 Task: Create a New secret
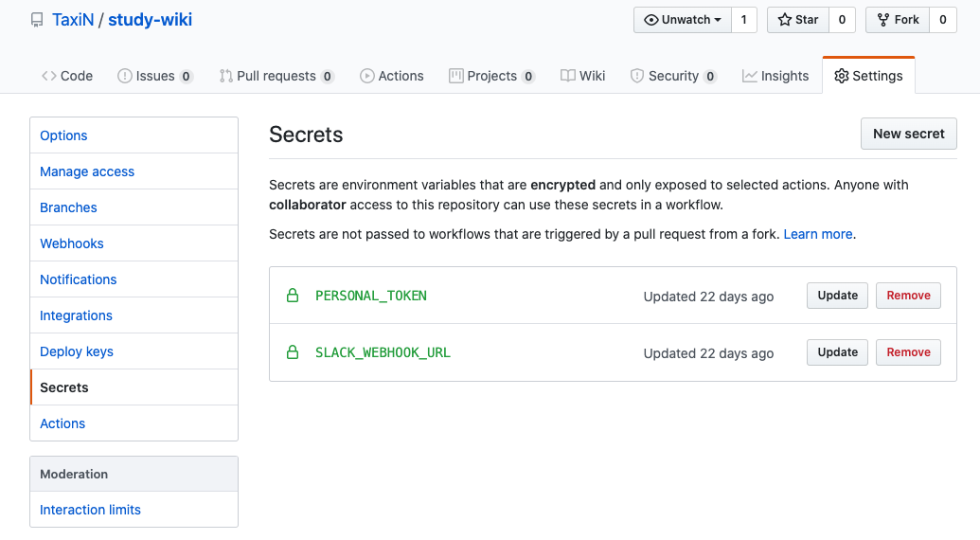coord(908,134)
